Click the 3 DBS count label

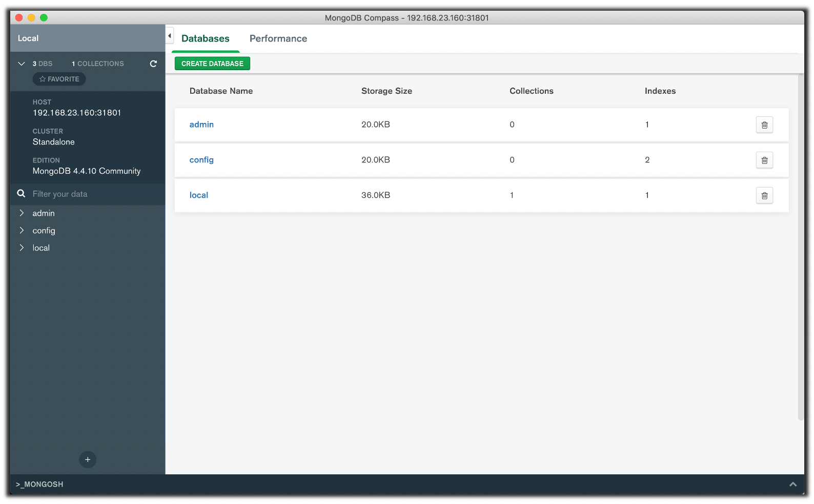pos(43,64)
